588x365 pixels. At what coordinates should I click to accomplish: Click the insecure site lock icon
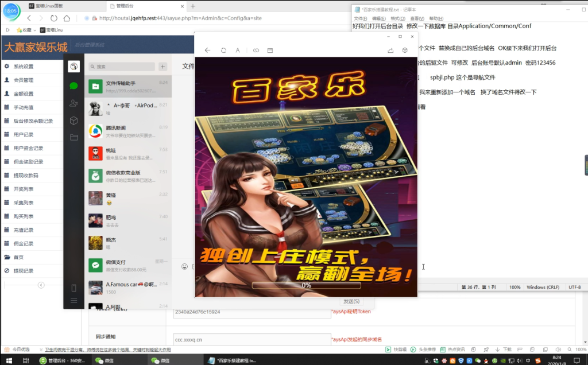(x=95, y=18)
